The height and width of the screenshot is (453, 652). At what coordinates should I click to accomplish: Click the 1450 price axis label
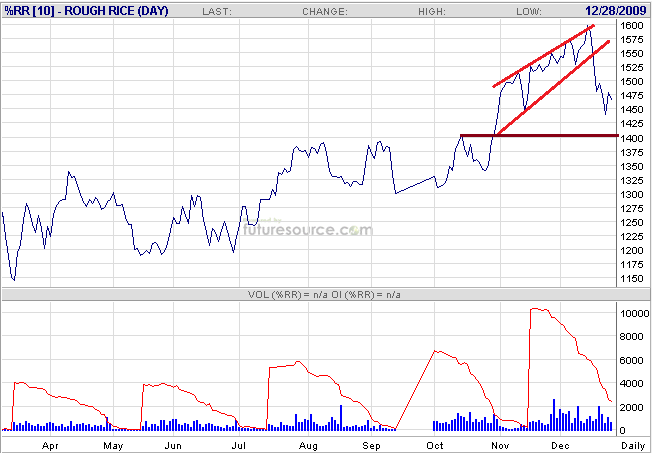tap(631, 110)
